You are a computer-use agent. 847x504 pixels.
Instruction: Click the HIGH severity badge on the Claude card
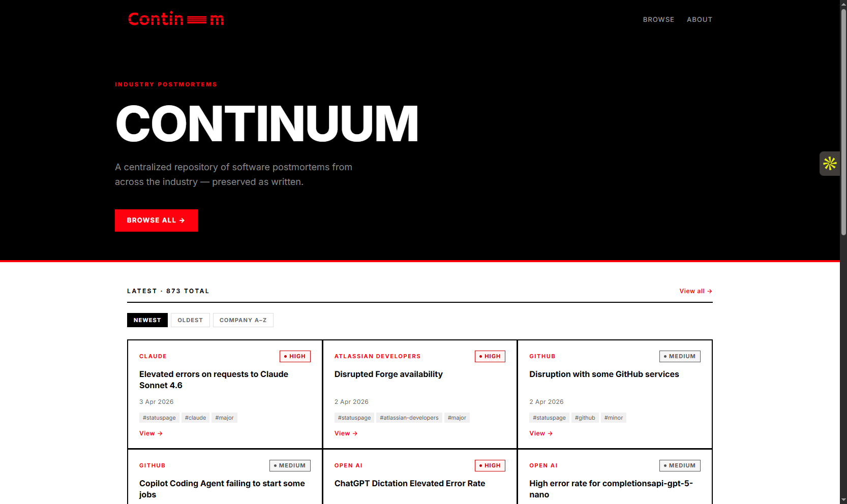pyautogui.click(x=295, y=356)
